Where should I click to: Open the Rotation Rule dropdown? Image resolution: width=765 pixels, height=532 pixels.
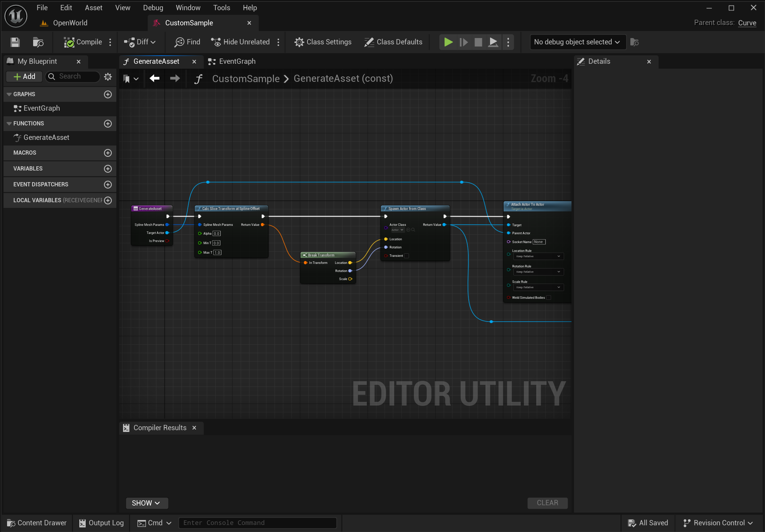pyautogui.click(x=538, y=272)
